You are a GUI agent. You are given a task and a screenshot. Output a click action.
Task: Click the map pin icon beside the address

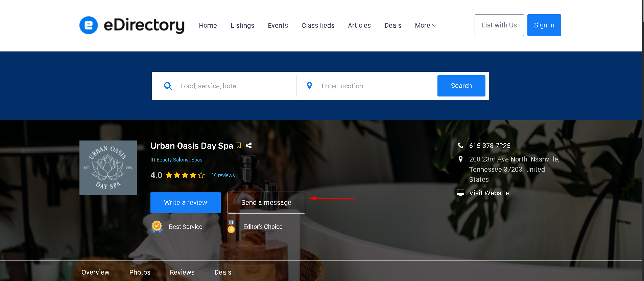pos(460,159)
